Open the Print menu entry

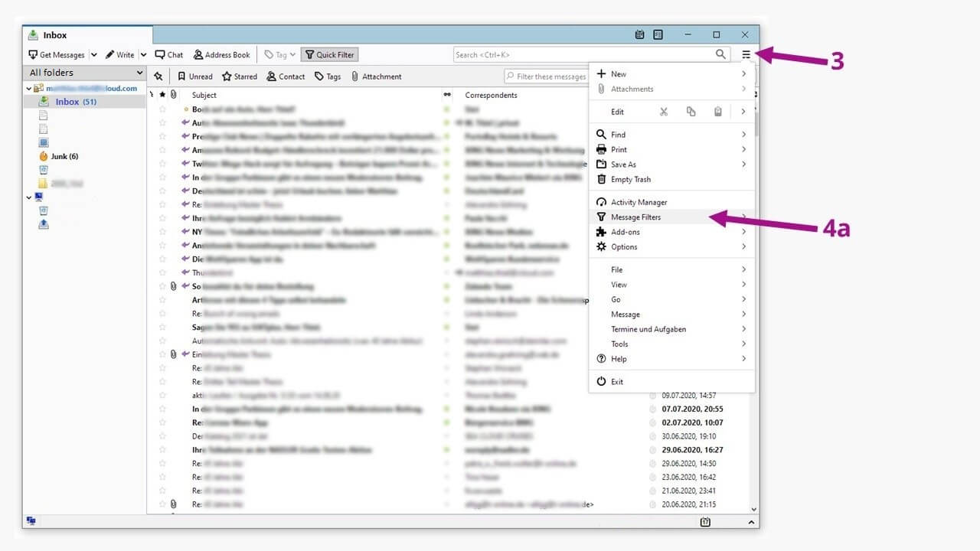[671, 150]
